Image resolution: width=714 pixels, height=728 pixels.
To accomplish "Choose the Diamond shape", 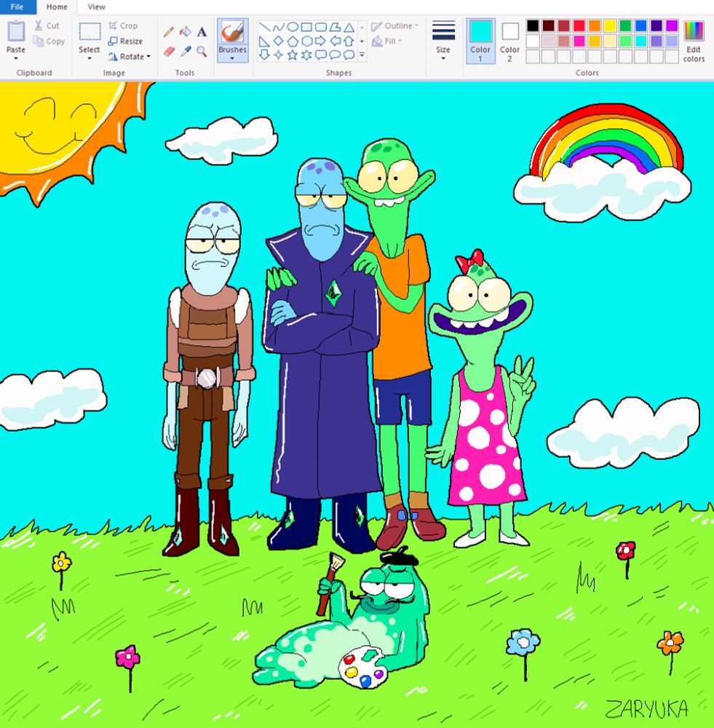I will (279, 41).
